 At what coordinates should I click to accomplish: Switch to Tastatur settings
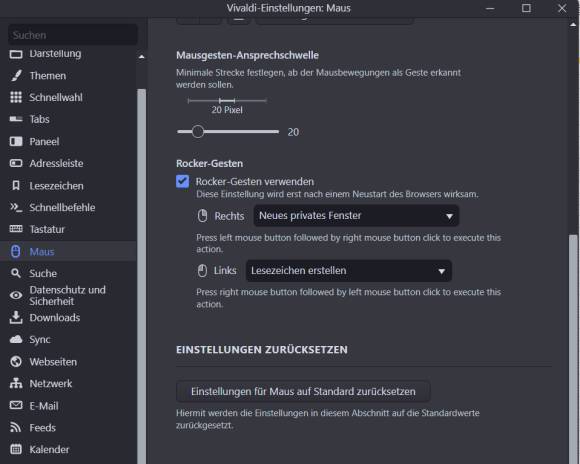pyautogui.click(x=68, y=229)
